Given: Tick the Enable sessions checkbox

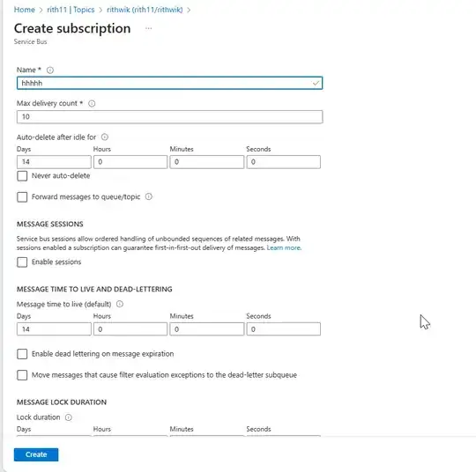Looking at the screenshot, I should click(22, 262).
